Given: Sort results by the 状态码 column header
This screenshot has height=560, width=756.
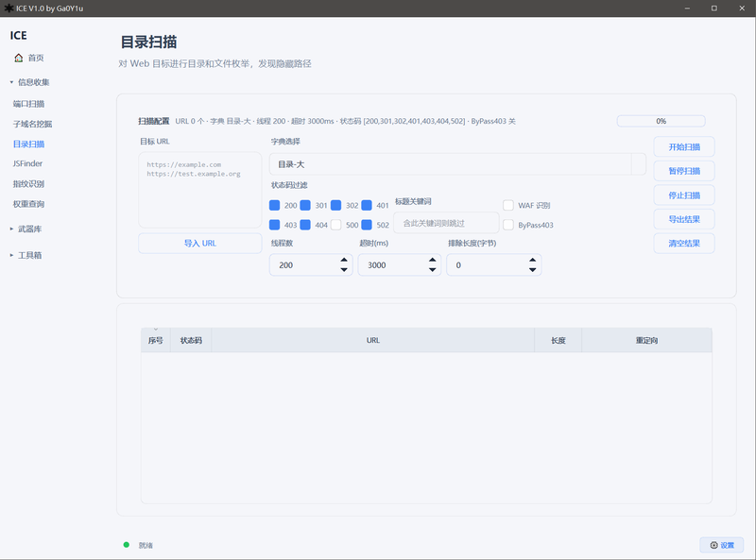Looking at the screenshot, I should pyautogui.click(x=191, y=340).
